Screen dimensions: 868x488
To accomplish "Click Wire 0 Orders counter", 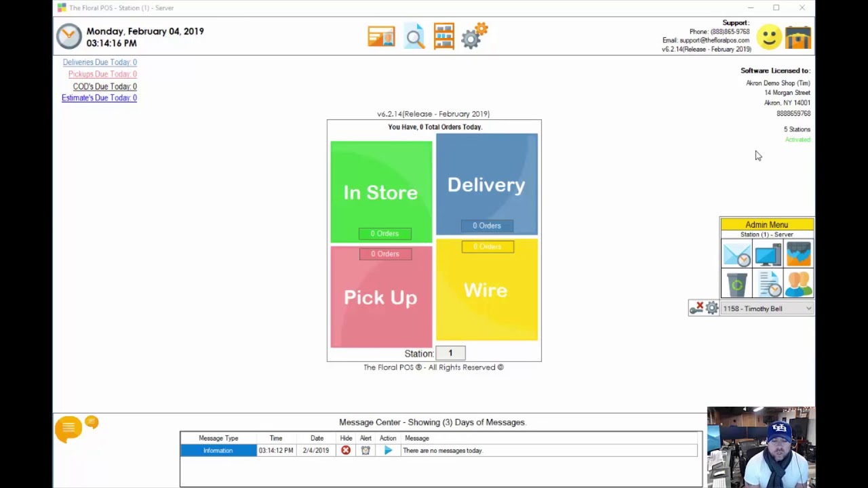I will [x=488, y=247].
